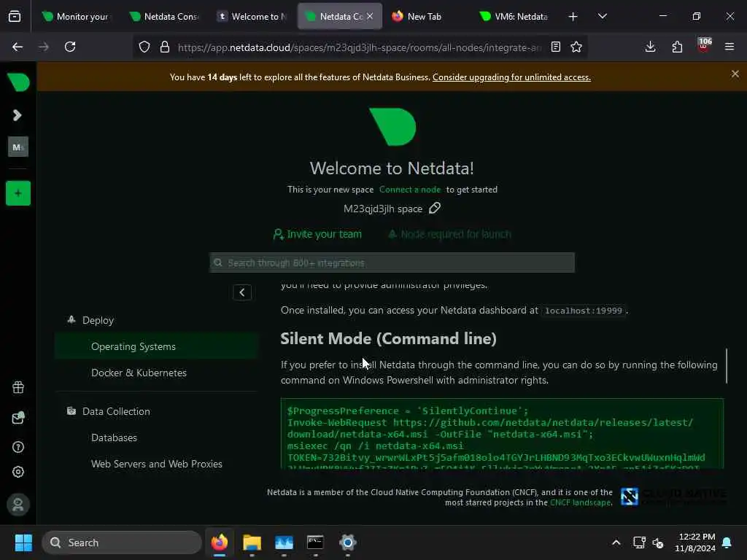
Task: Collapse the integrations list with back chevron
Action: click(x=242, y=292)
